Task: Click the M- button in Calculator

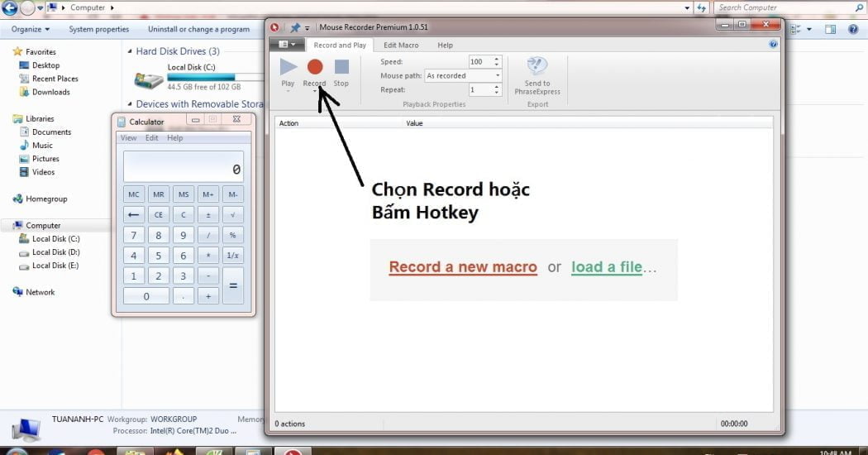Action: (x=233, y=194)
